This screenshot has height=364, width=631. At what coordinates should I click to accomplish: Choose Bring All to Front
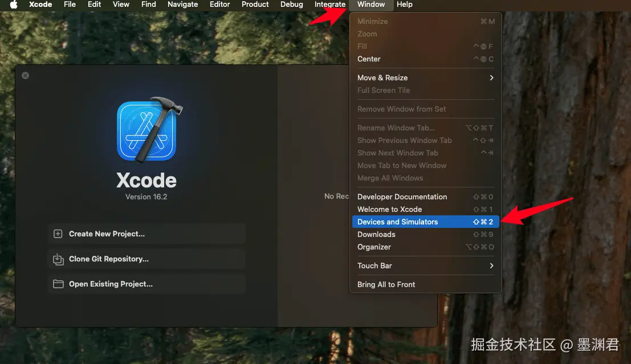(x=425, y=284)
